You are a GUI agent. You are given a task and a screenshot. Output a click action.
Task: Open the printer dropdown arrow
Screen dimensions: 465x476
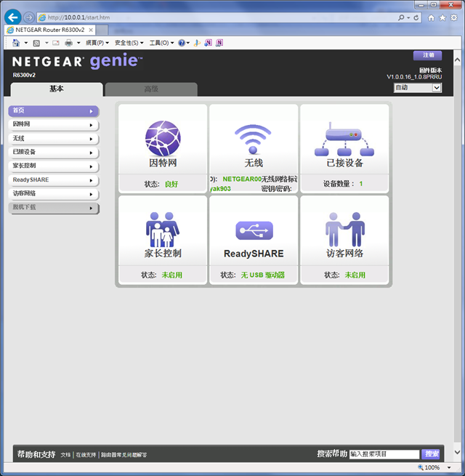tap(78, 43)
